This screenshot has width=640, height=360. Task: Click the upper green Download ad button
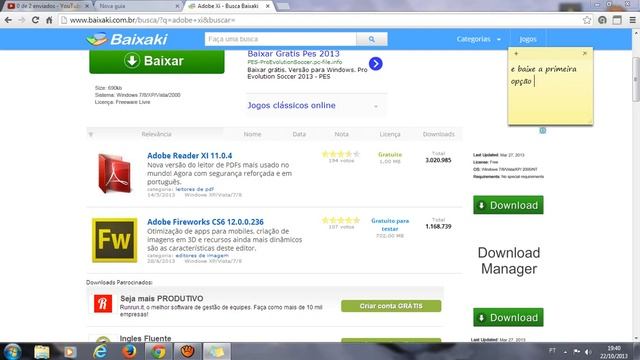point(508,205)
